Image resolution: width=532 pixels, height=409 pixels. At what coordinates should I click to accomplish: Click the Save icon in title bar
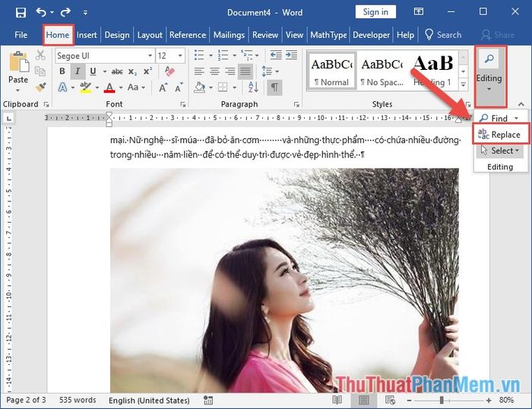coord(21,12)
